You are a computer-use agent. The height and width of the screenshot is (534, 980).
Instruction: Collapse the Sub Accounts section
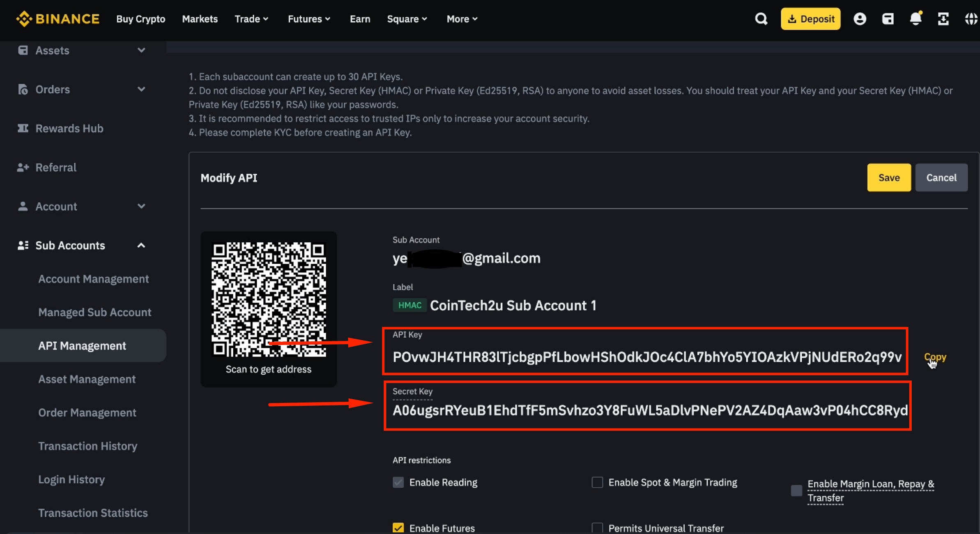click(141, 246)
